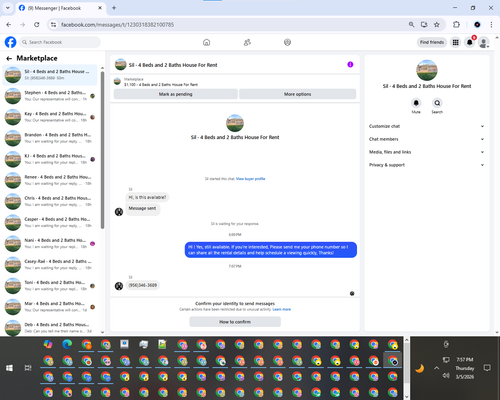Click the night light moon tray icon
Screen dimensions: 500x400
click(x=420, y=368)
